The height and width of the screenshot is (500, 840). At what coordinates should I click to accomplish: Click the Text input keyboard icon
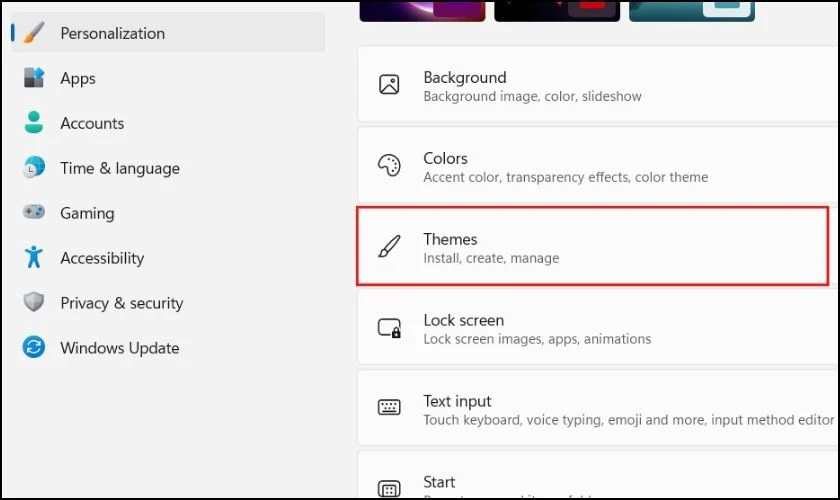[x=389, y=408]
